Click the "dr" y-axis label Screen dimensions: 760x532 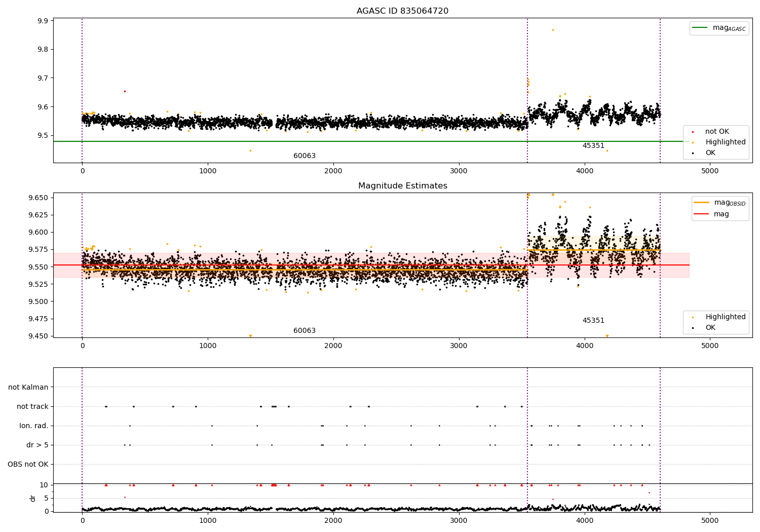click(33, 498)
